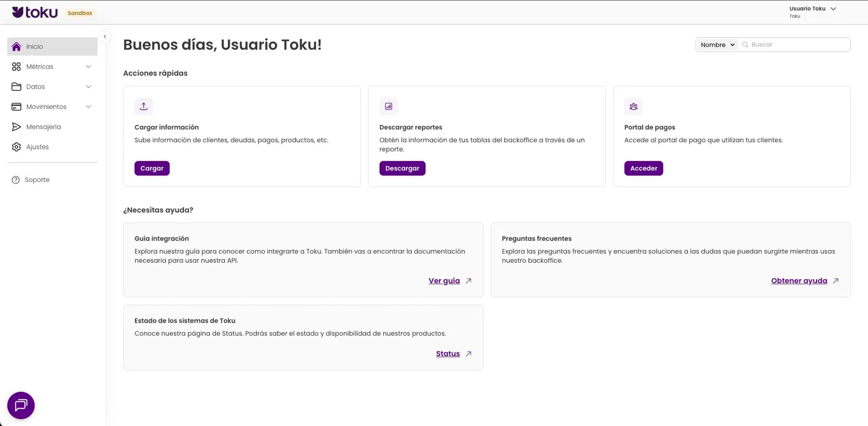The height and width of the screenshot is (426, 868).
Task: Click the Movimientos label in sidebar
Action: [x=46, y=107]
